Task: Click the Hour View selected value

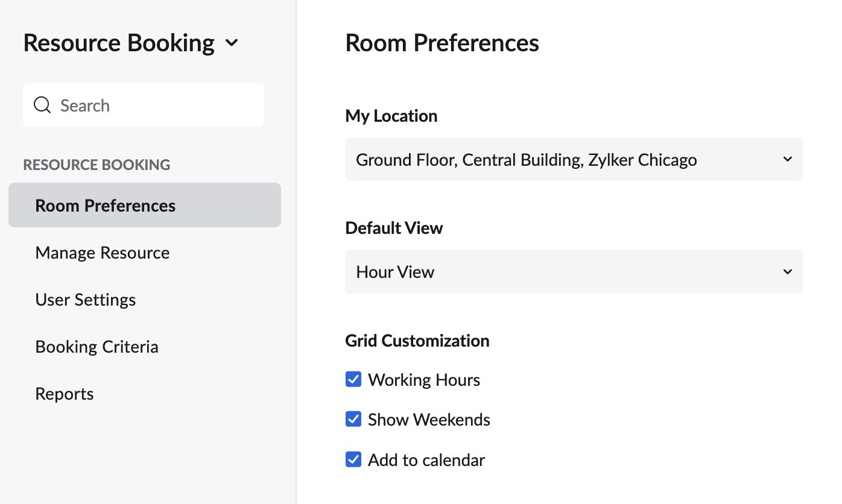Action: (395, 272)
